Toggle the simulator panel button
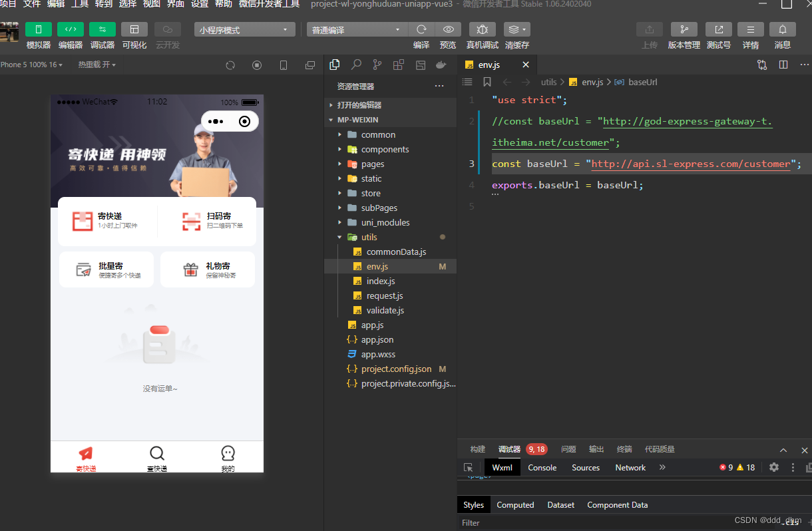812x531 pixels. click(39, 29)
